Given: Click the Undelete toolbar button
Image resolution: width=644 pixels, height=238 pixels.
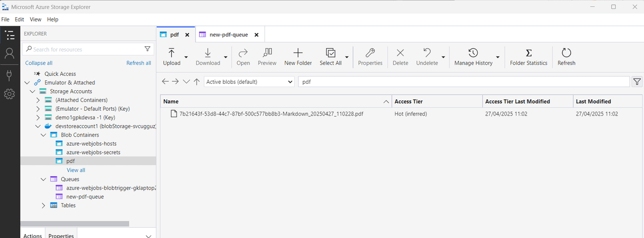Looking at the screenshot, I should pyautogui.click(x=427, y=56).
